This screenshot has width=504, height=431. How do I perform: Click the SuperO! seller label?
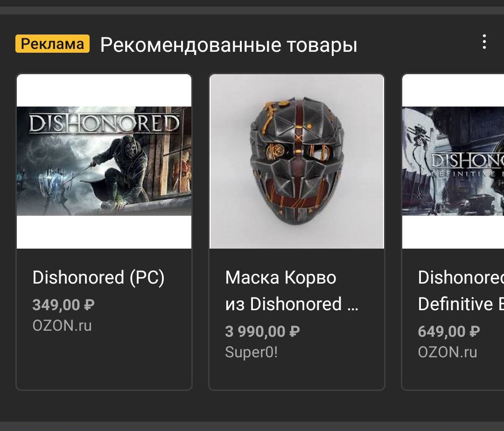click(x=251, y=352)
